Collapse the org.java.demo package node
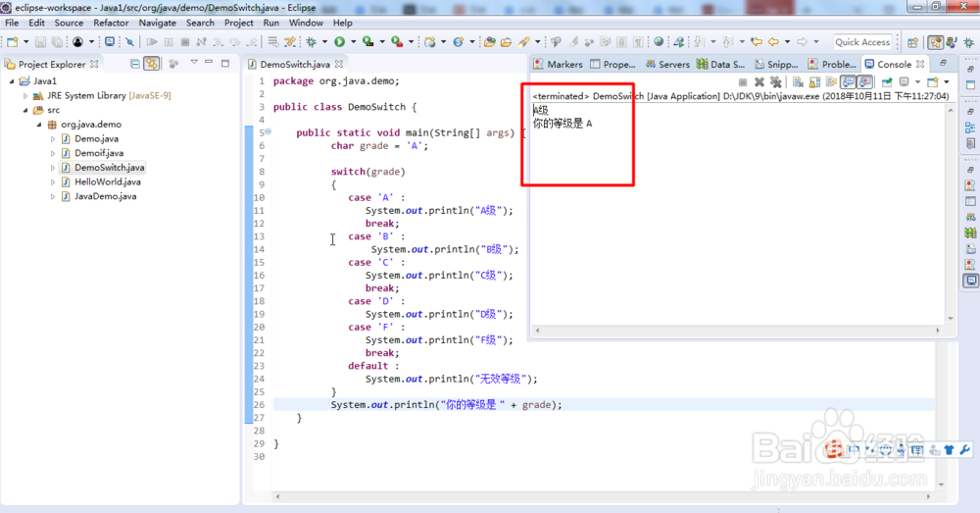The width and height of the screenshot is (980, 513). [x=39, y=125]
